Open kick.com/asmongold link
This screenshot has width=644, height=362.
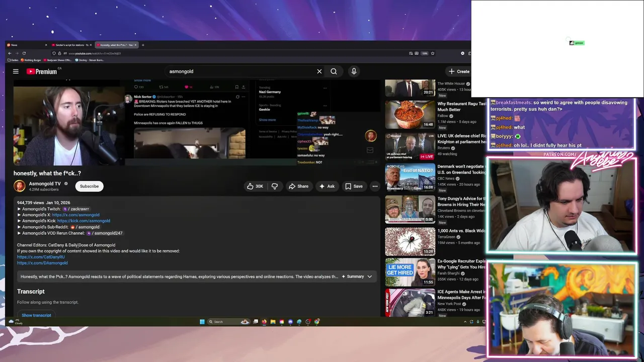click(84, 221)
